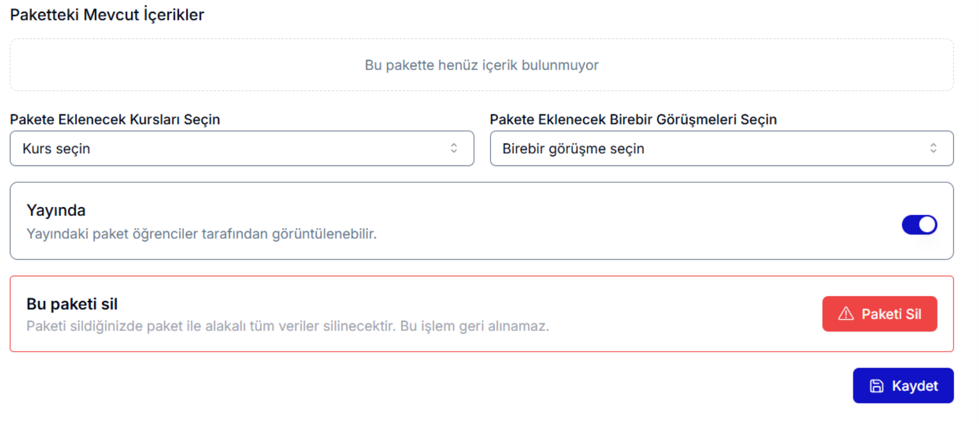Click the up-down chevron icon in Kurs seçin
This screenshot has height=422, width=980.
click(454, 148)
